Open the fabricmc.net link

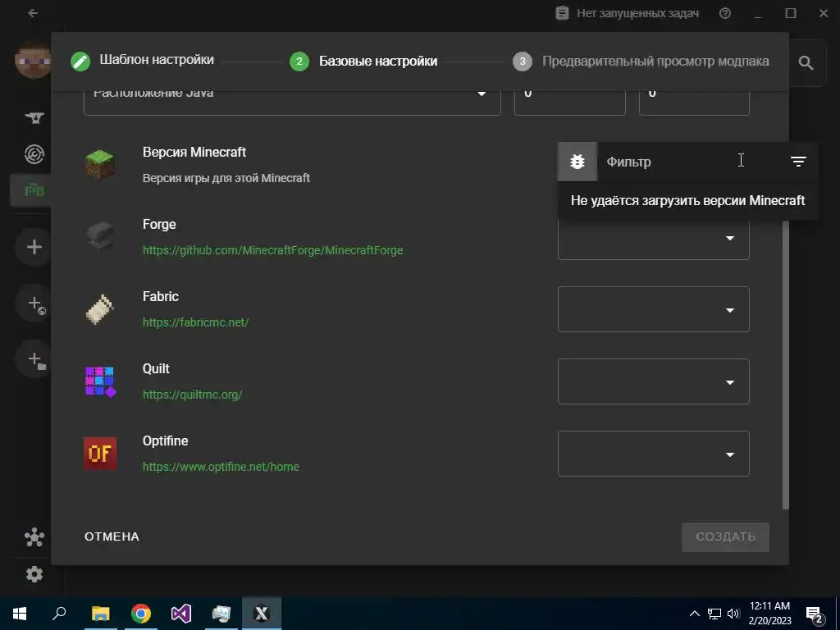point(195,322)
